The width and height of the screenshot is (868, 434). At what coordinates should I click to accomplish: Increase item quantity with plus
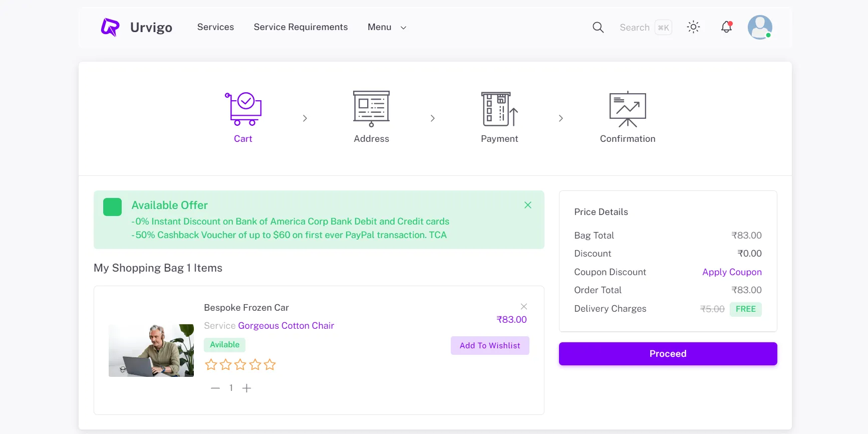[x=246, y=388]
